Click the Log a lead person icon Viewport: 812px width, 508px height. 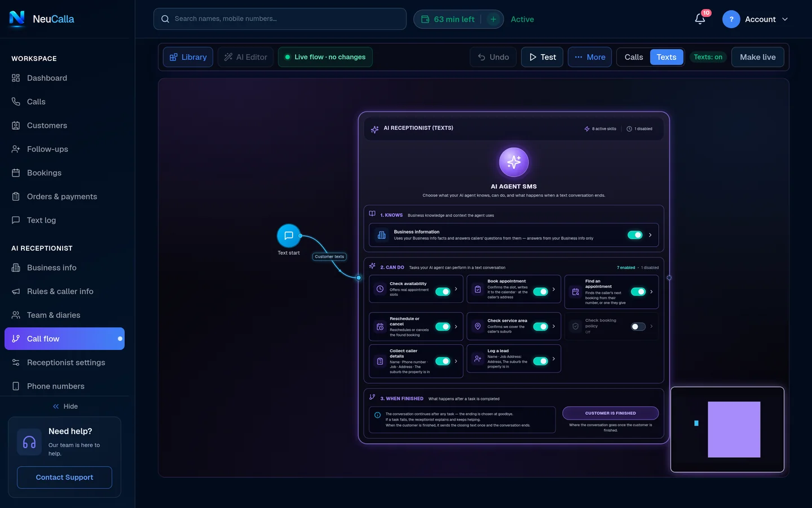click(478, 358)
